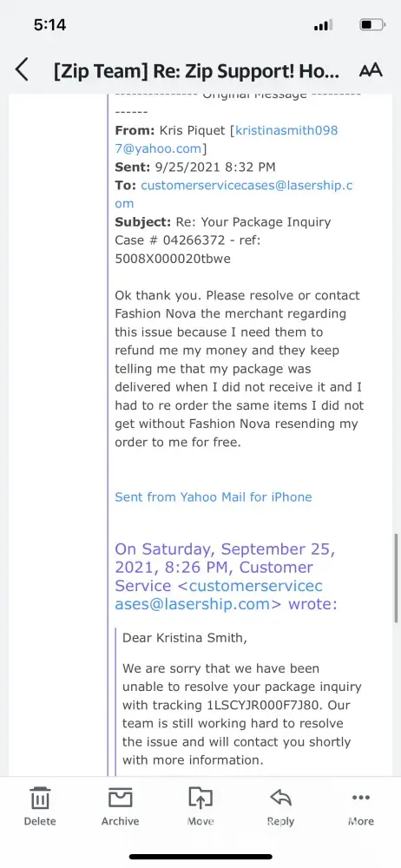The image size is (401, 868).
Task: Tap the back arrow to leave the email
Action: pyautogui.click(x=22, y=70)
